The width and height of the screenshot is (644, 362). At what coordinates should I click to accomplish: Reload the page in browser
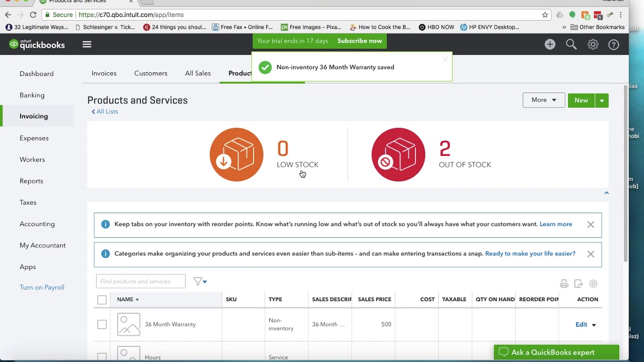pos(33,15)
